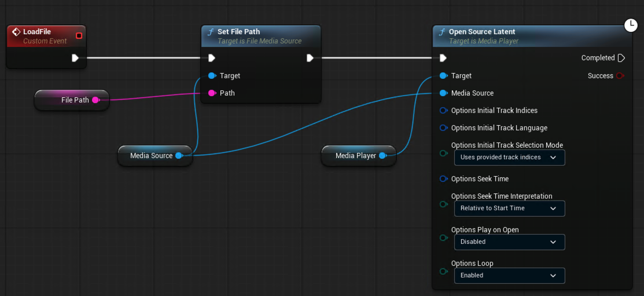
Task: Click the red delegate pin on LoadFile
Action: pos(79,36)
